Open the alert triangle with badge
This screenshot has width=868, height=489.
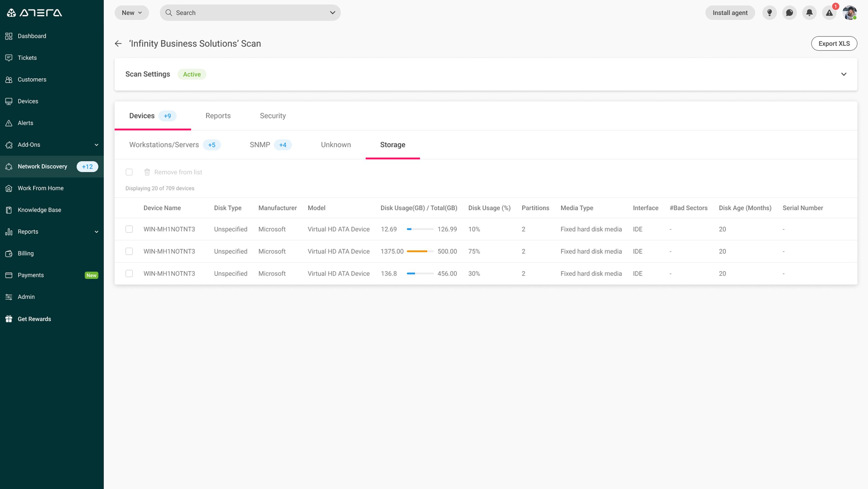[829, 13]
